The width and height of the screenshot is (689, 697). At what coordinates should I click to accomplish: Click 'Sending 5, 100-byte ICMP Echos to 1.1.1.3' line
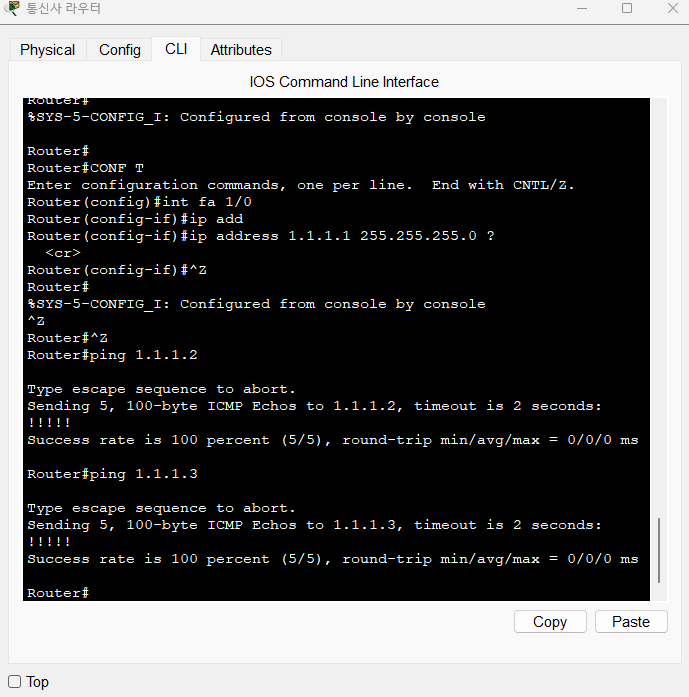coord(314,525)
